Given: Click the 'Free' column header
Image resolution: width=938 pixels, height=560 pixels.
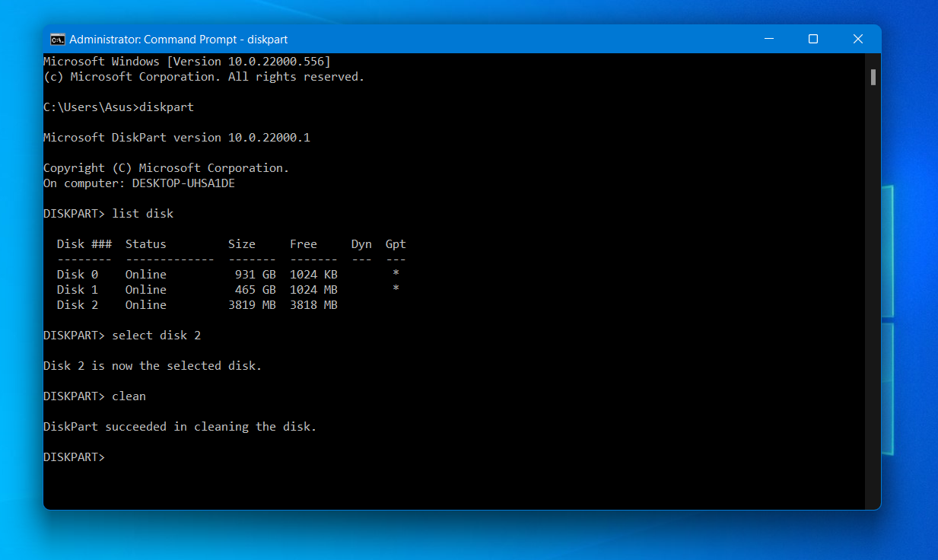Looking at the screenshot, I should click(304, 244).
